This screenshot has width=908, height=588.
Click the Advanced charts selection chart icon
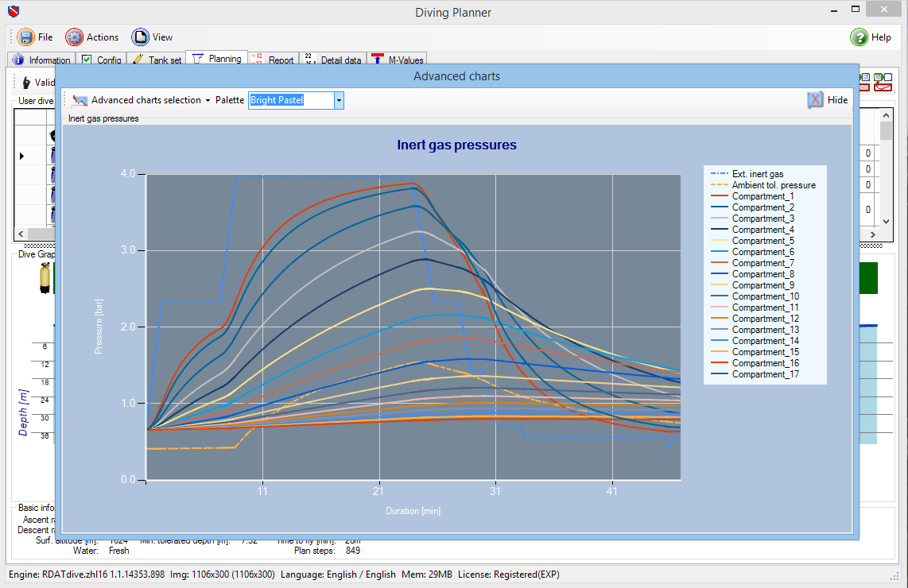point(79,100)
